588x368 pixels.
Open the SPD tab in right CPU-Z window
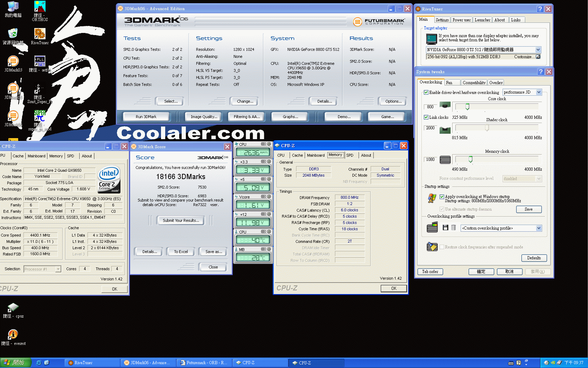[350, 155]
